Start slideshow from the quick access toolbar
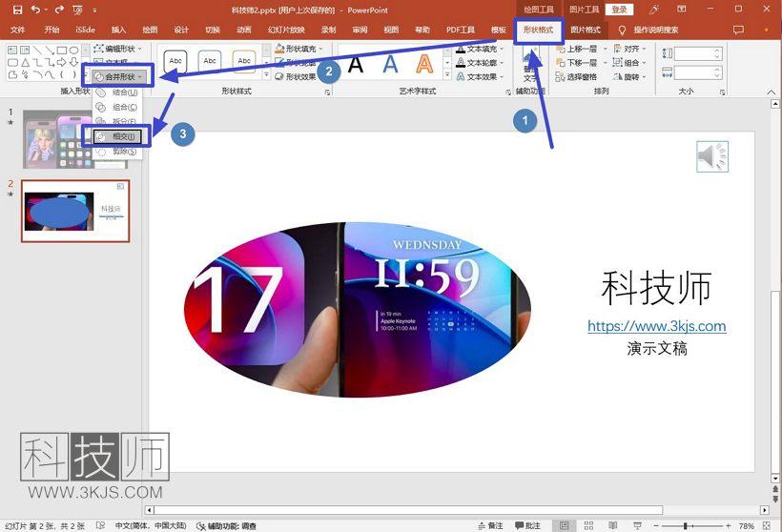The image size is (782, 532). click(x=78, y=10)
